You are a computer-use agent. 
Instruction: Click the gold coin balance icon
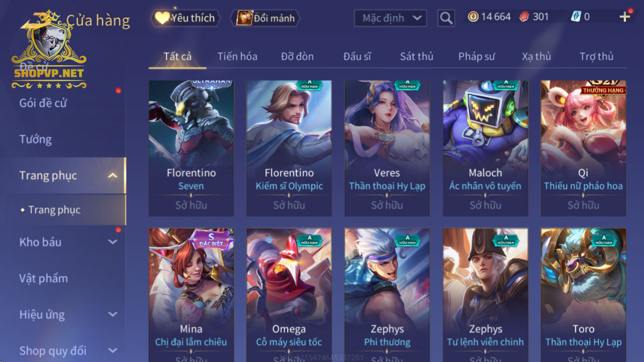click(473, 17)
